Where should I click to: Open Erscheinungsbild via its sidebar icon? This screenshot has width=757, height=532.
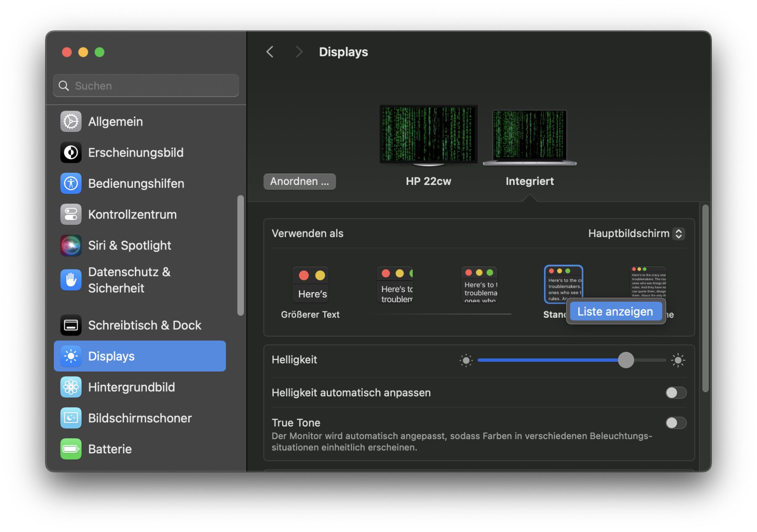[71, 153]
